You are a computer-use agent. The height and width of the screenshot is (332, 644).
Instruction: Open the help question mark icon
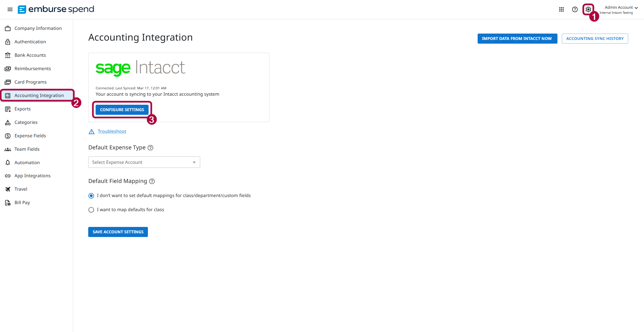point(575,9)
